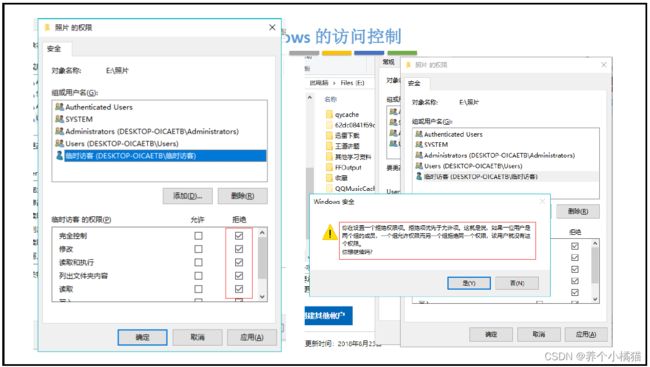650x367 pixels.
Task: Select Administrators group icon in left dialog
Action: (x=59, y=131)
